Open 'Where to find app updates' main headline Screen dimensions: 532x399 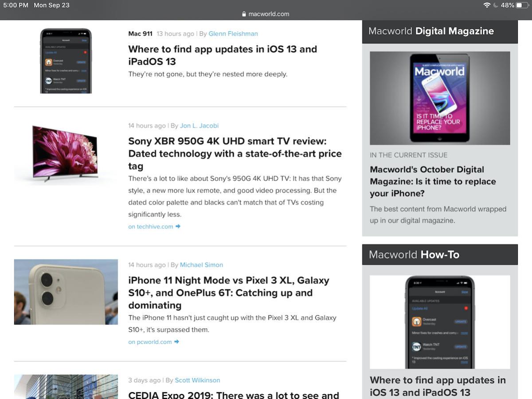223,55
